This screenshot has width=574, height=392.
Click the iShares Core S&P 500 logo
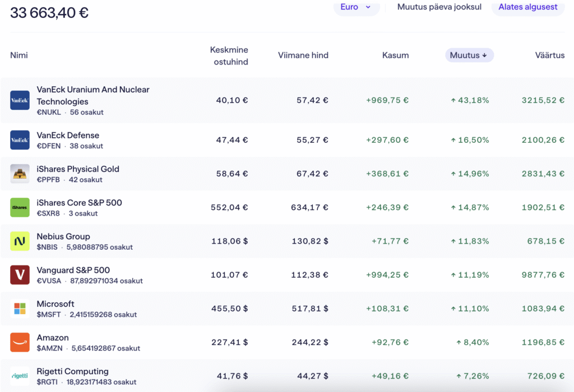point(20,207)
